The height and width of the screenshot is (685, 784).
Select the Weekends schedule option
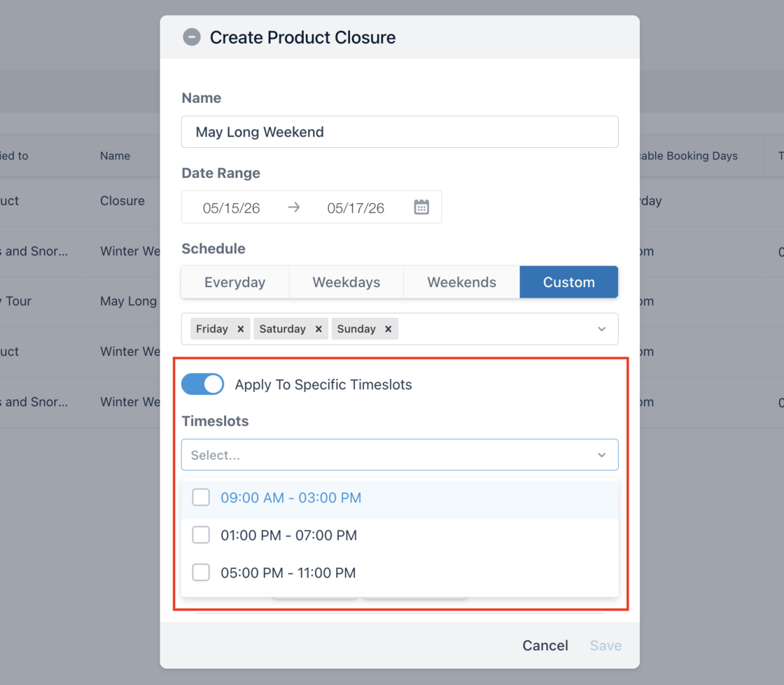pos(461,282)
